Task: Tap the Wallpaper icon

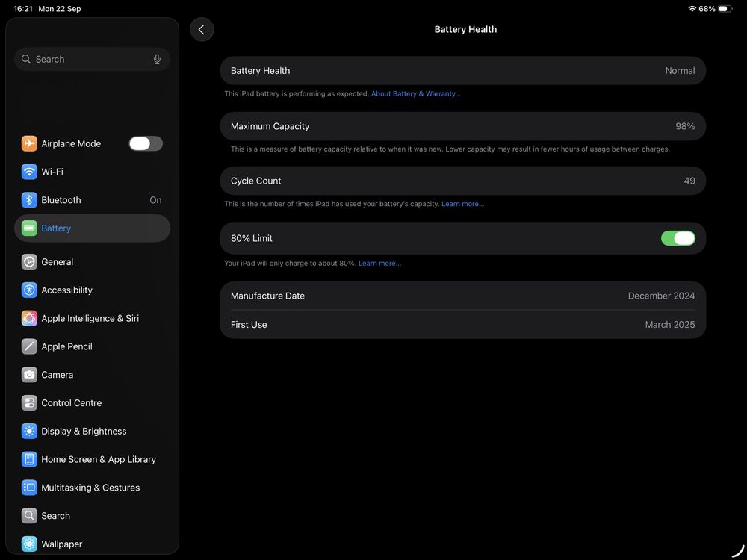Action: pos(29,544)
